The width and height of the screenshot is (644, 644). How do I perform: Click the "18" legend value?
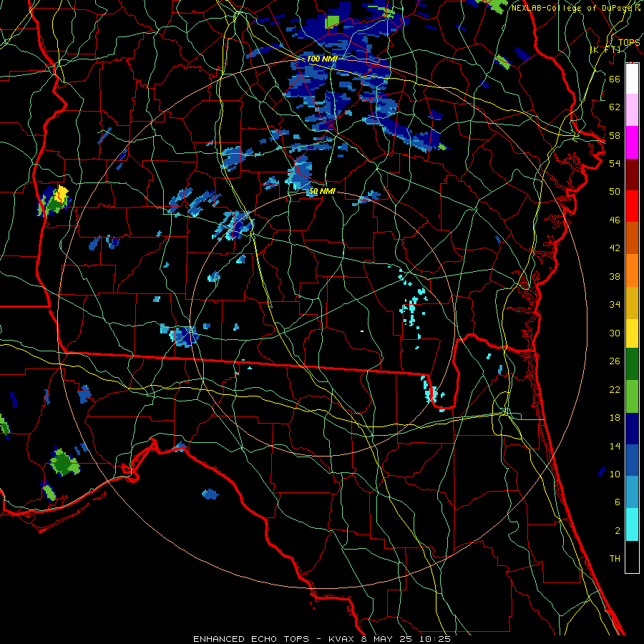point(615,418)
